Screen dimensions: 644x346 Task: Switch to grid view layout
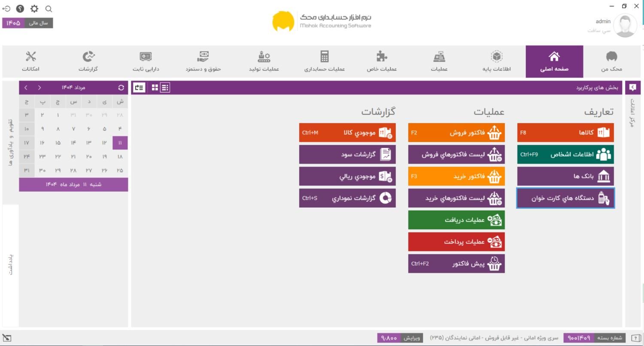click(x=155, y=88)
